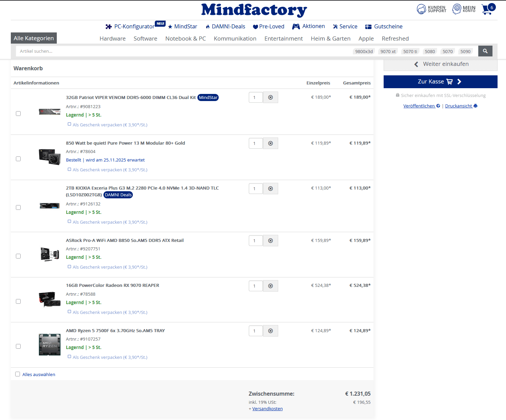The width and height of the screenshot is (506, 420).
Task: Open the AMD Ryzen processor thumbnail
Action: pyautogui.click(x=50, y=345)
